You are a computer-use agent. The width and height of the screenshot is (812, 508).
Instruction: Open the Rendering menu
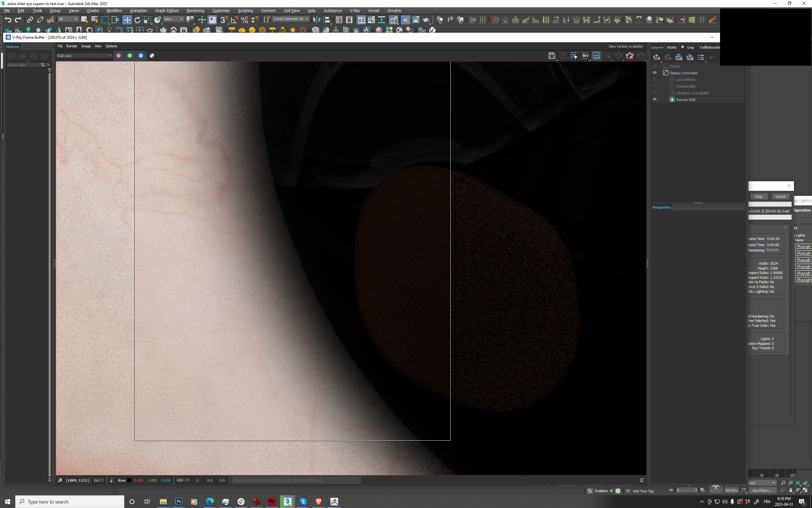pyautogui.click(x=195, y=11)
